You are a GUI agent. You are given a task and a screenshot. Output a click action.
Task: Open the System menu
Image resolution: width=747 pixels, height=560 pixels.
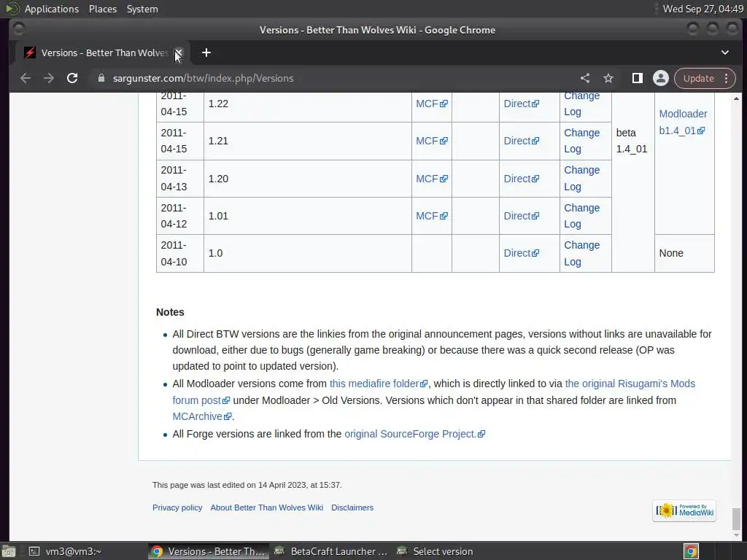142,9
